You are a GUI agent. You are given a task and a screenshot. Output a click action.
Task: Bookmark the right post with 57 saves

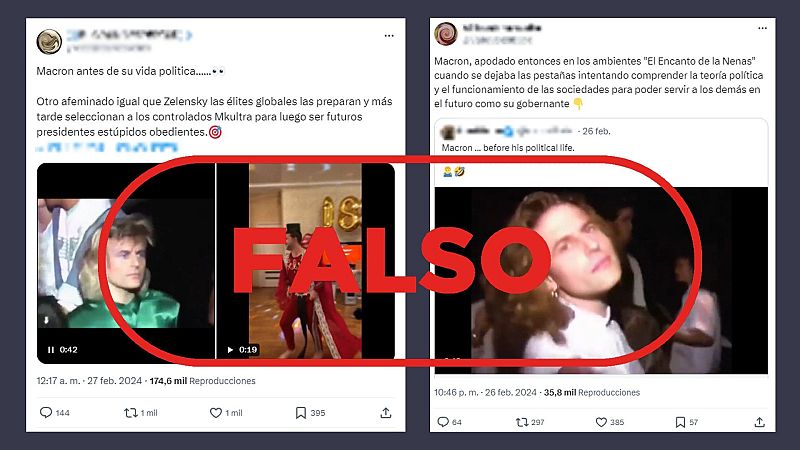680,422
